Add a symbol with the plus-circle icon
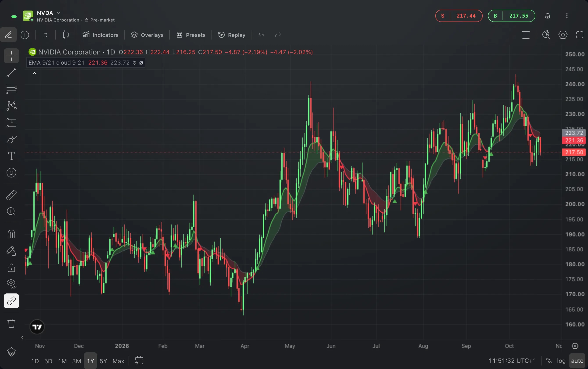The image size is (588, 369). point(25,35)
